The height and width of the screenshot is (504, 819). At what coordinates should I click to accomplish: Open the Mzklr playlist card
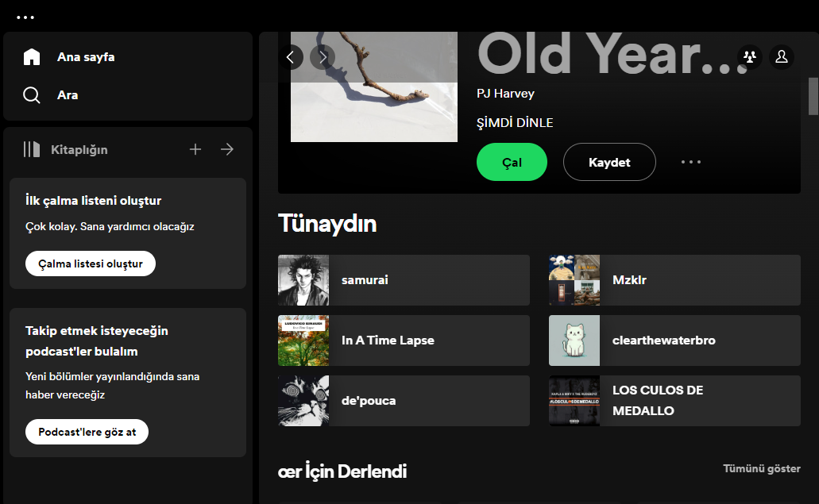point(674,280)
